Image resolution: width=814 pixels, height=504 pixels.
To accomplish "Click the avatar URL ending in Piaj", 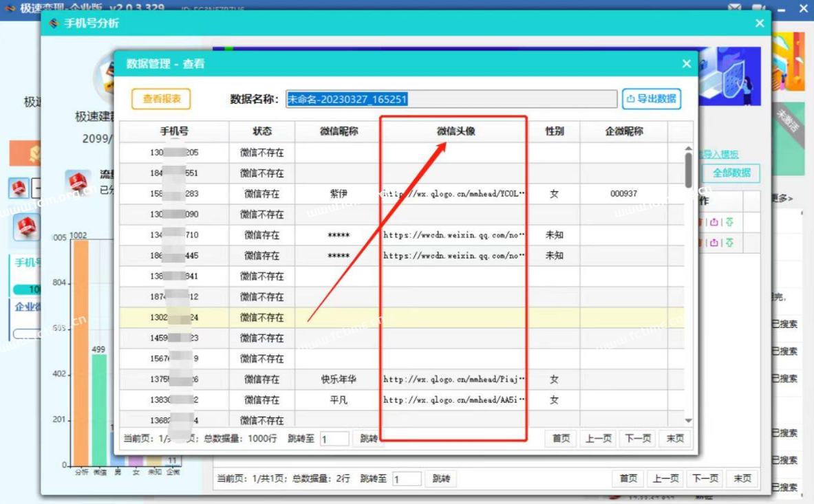I will click(453, 379).
